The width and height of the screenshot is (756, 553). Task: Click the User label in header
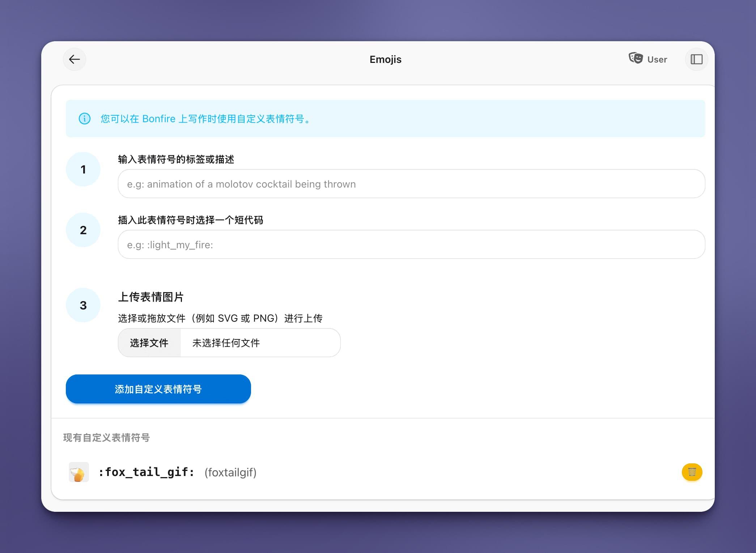point(657,60)
